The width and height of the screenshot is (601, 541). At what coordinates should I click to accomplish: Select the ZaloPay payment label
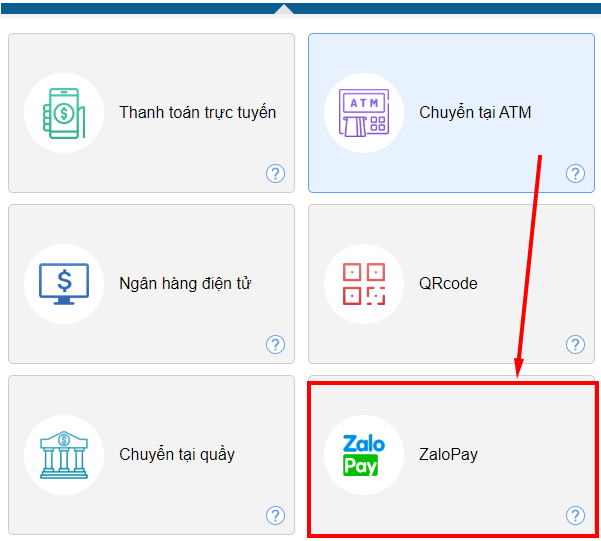448,454
